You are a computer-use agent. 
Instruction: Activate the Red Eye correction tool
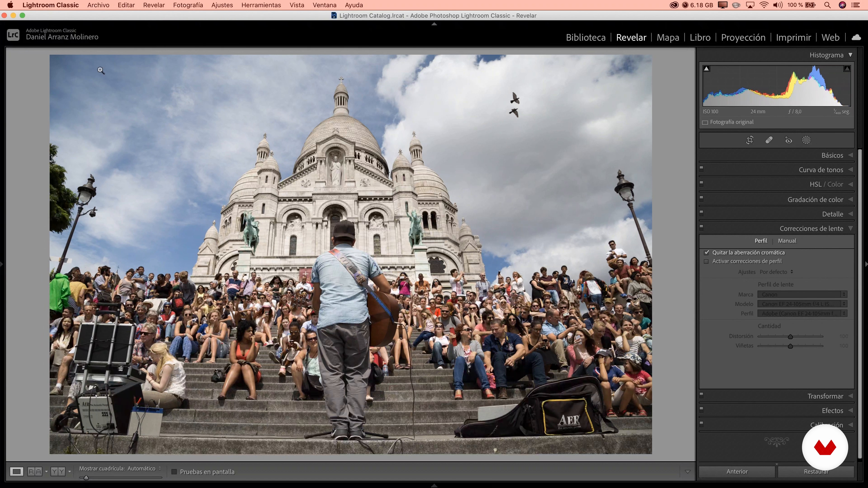click(788, 140)
